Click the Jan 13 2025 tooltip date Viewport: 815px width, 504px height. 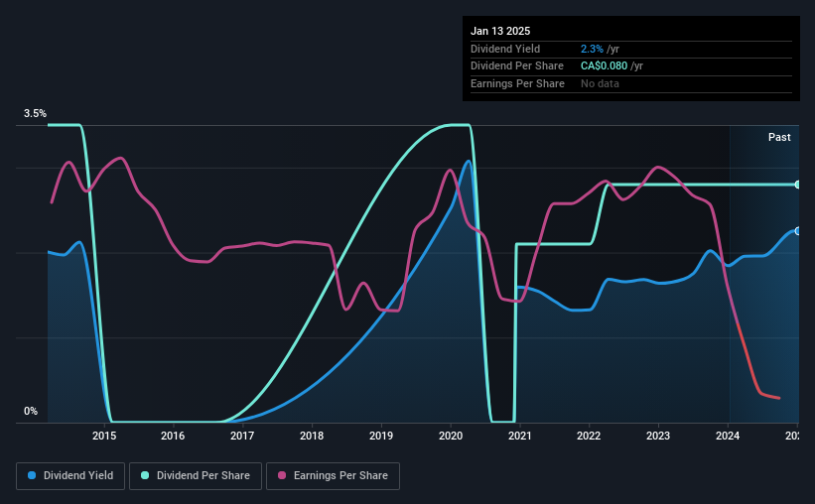pos(500,31)
